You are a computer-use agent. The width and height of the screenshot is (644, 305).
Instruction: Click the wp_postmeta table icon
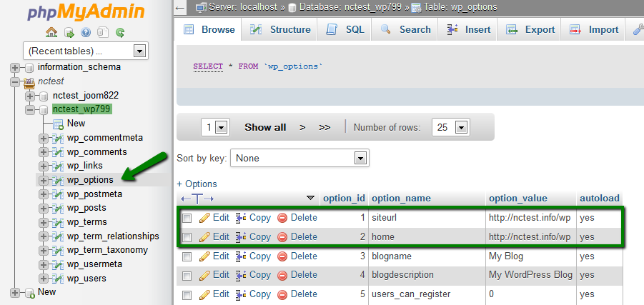pos(59,194)
